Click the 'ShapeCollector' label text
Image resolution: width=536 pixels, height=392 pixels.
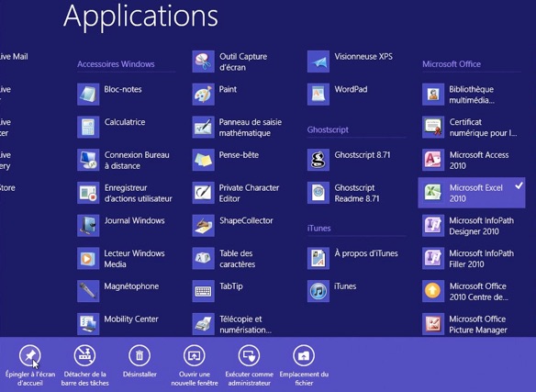pos(246,220)
